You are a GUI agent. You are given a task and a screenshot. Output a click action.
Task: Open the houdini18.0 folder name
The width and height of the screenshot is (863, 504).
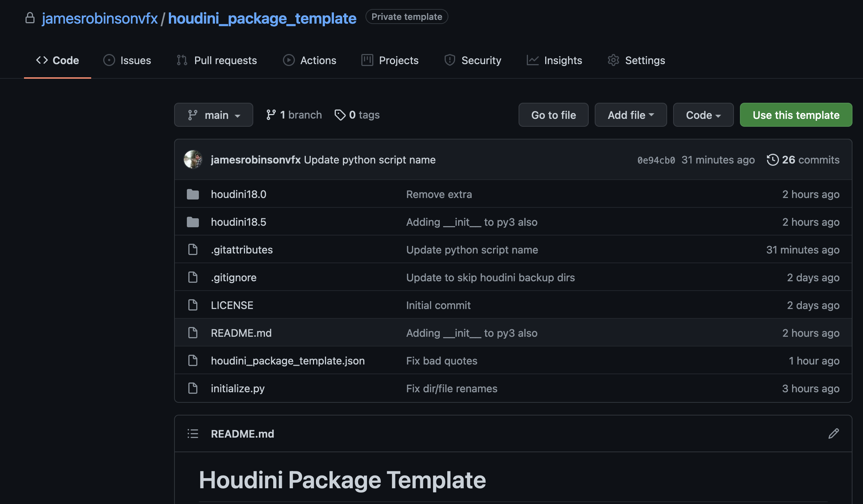[239, 194]
